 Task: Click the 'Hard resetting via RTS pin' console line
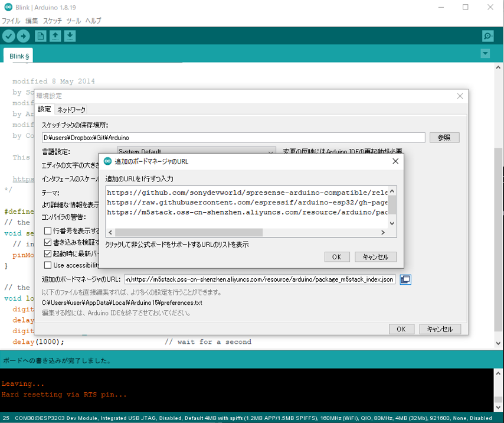click(x=64, y=395)
